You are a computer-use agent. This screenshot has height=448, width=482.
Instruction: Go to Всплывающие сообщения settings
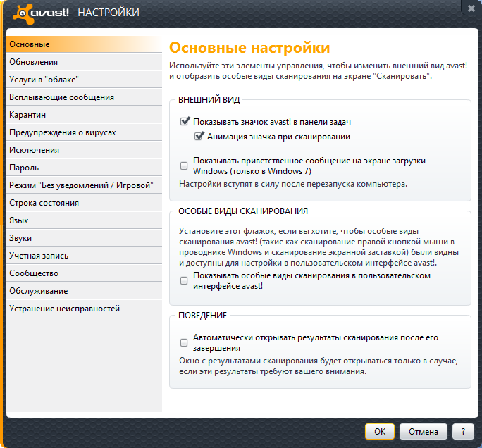pyautogui.click(x=84, y=97)
